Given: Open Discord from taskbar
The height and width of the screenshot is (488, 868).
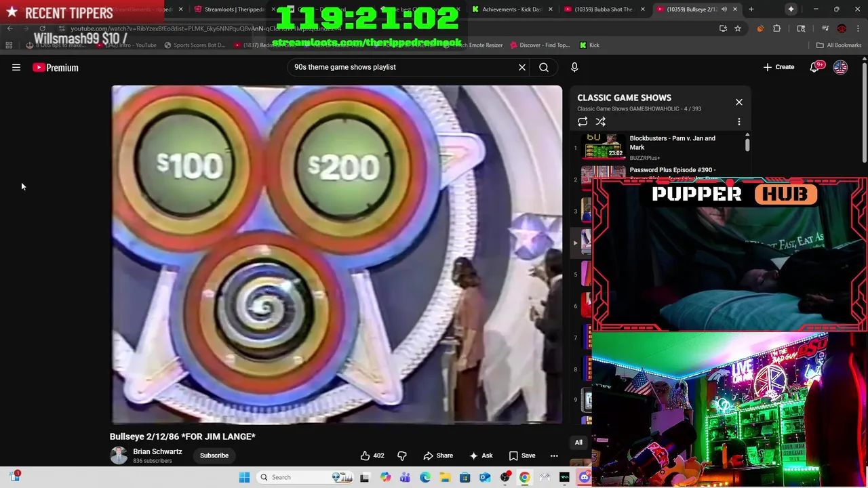Looking at the screenshot, I should click(585, 477).
